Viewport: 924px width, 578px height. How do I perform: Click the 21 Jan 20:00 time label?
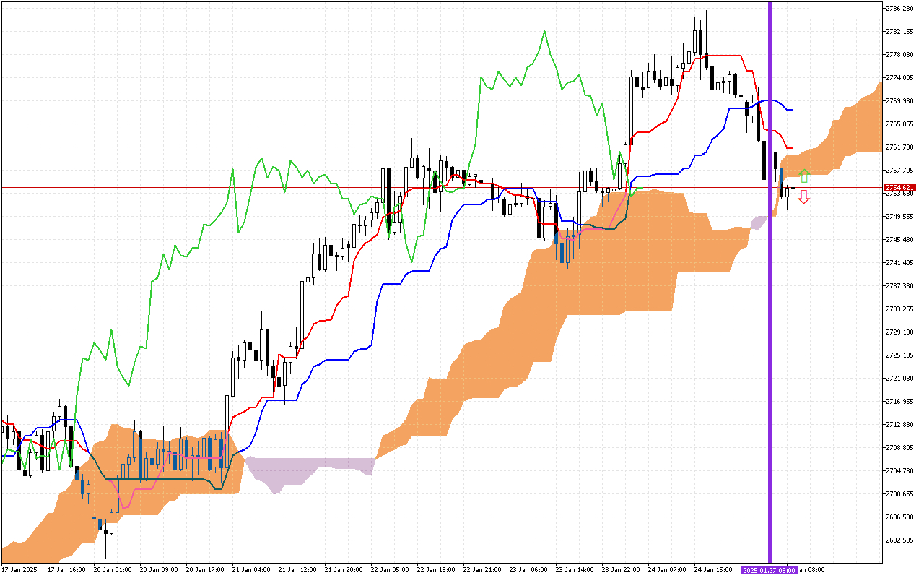coord(344,570)
